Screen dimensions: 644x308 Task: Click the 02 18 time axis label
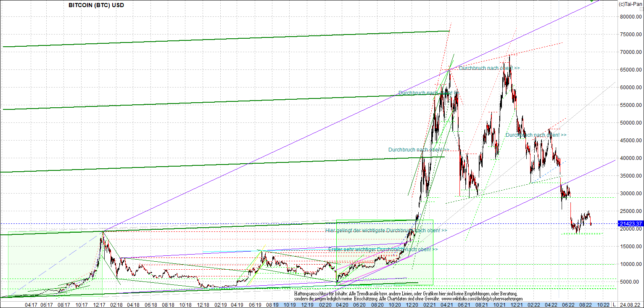(116, 305)
